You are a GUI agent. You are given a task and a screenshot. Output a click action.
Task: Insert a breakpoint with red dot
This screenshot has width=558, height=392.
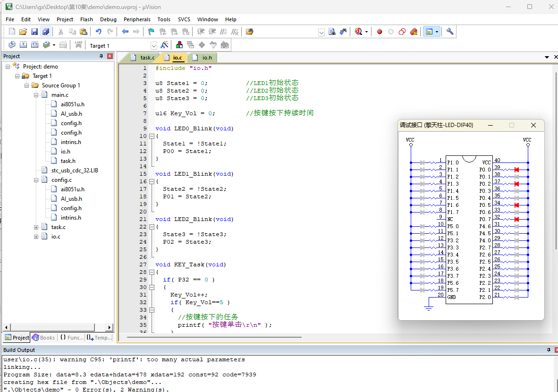(380, 32)
